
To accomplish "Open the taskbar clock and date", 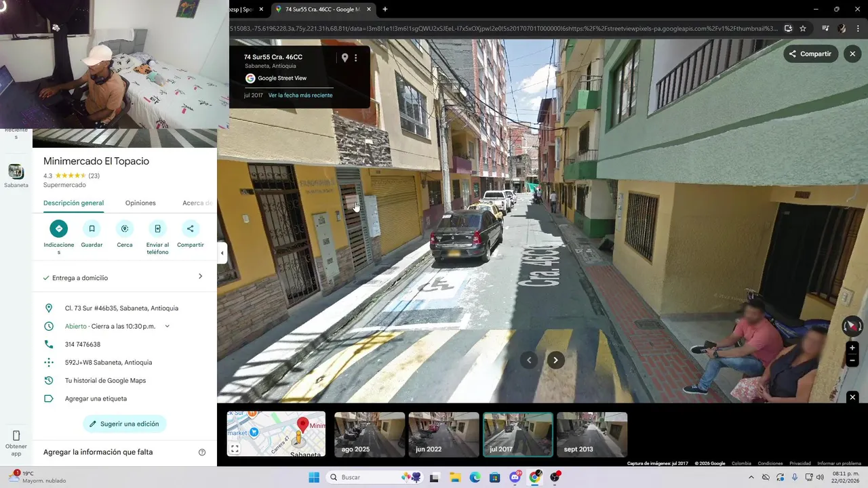I will coord(846,477).
